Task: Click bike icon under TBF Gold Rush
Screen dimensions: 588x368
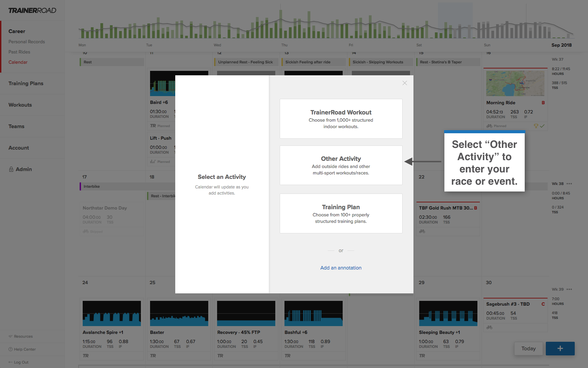Action: [x=422, y=231]
